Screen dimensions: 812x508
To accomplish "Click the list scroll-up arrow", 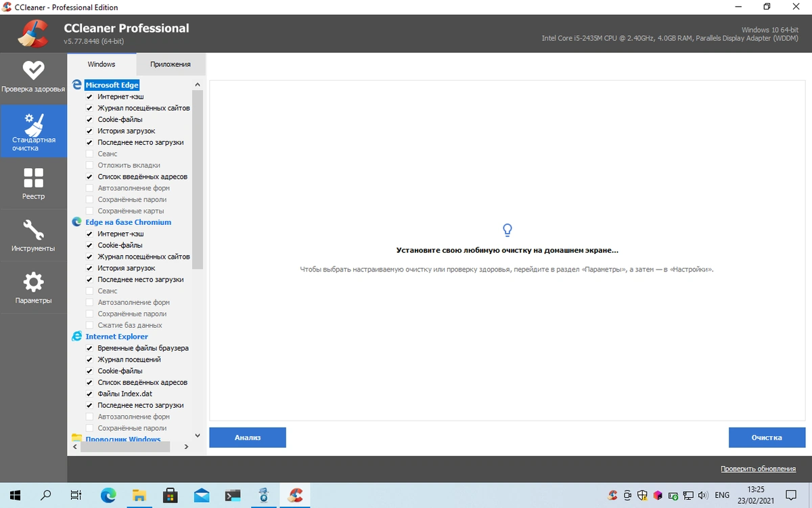I will point(198,85).
